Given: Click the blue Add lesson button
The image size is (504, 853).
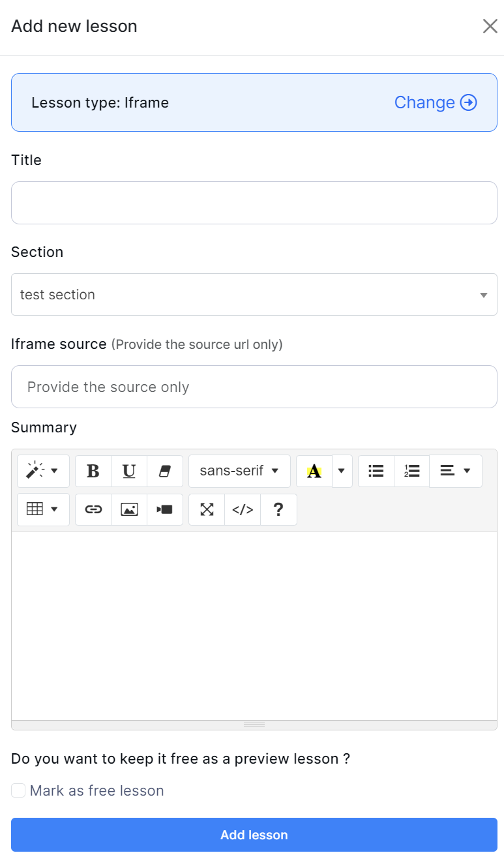Looking at the screenshot, I should click(x=254, y=835).
